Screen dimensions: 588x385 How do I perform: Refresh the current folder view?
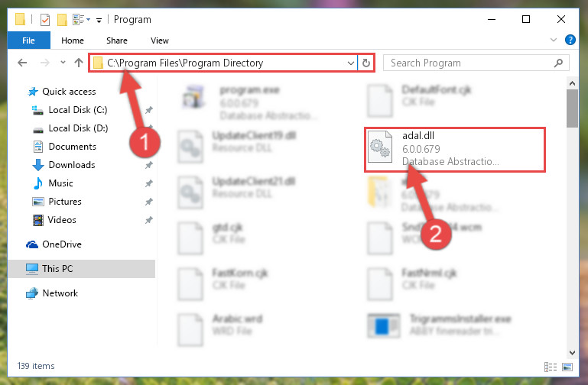[366, 63]
